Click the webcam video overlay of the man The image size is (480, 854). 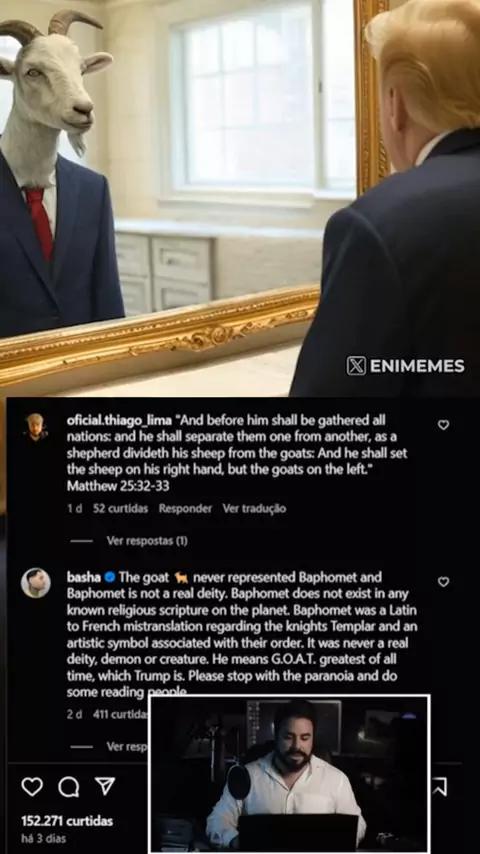point(289,773)
